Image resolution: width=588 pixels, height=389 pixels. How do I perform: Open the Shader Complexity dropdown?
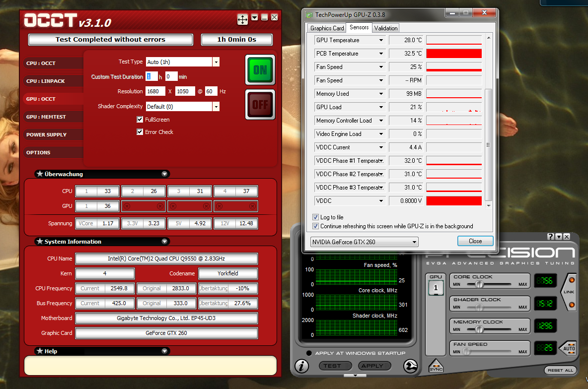point(216,107)
